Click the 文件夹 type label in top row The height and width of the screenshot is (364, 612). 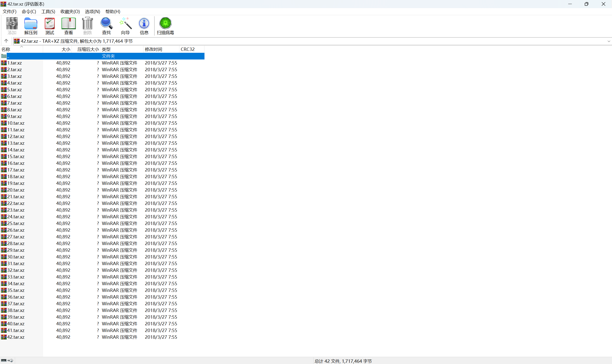(x=108, y=56)
